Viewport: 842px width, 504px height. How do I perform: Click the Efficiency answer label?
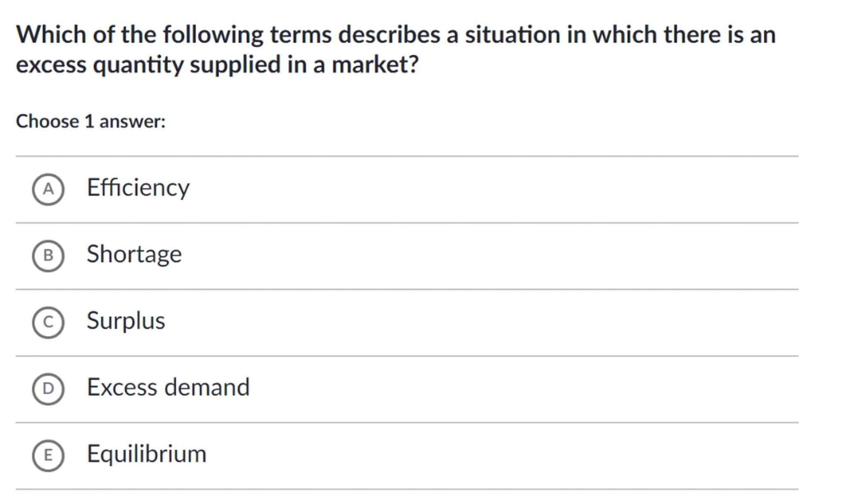tap(138, 188)
